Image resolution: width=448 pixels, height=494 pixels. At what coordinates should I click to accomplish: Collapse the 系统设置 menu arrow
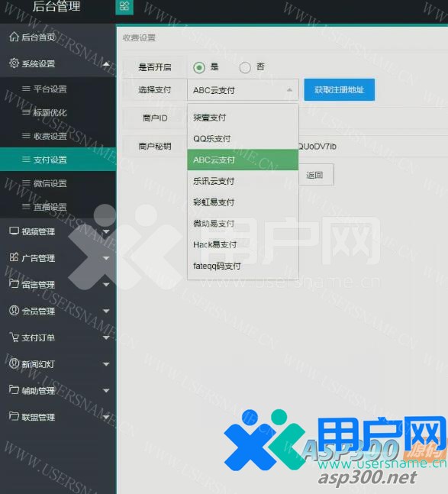(x=106, y=64)
